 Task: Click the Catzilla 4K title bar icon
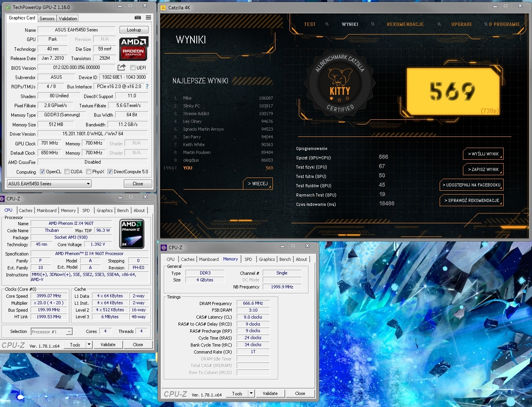(x=163, y=7)
